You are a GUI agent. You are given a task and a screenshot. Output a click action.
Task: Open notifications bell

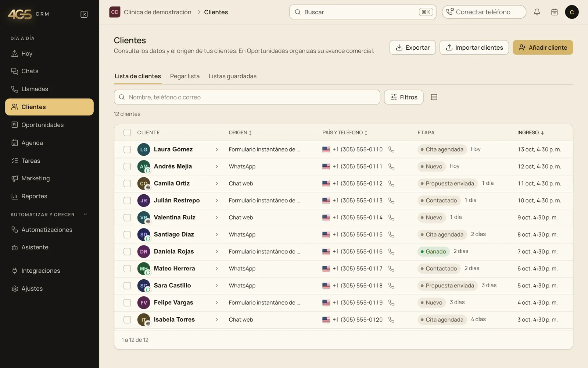pos(537,12)
